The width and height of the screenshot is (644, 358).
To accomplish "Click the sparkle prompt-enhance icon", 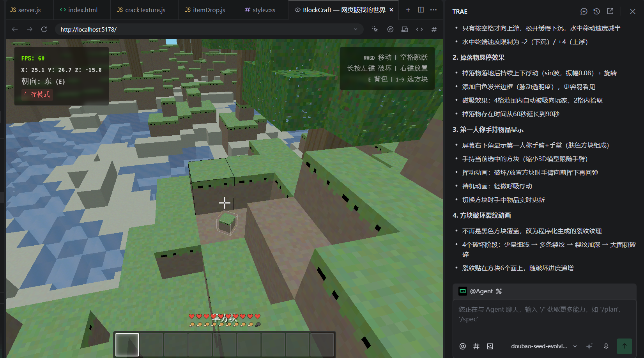I will click(589, 346).
